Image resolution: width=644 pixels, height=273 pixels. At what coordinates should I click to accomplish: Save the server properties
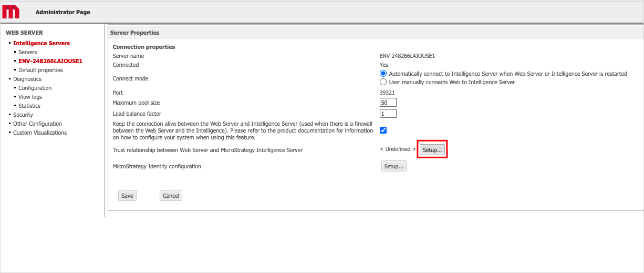[x=127, y=196]
